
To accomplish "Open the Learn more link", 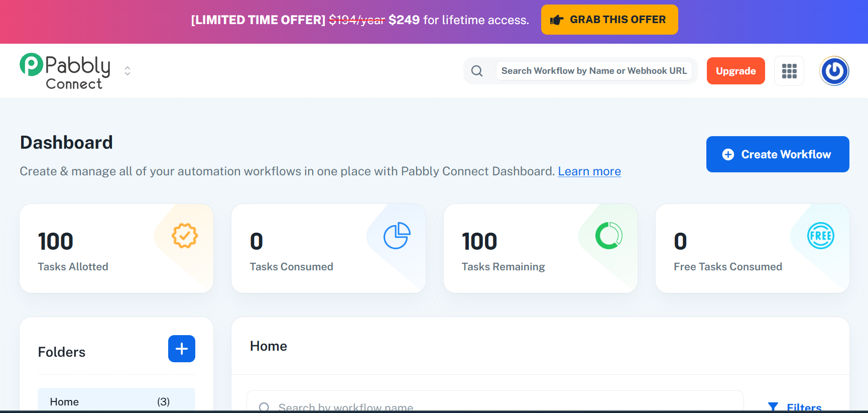I will [x=589, y=171].
